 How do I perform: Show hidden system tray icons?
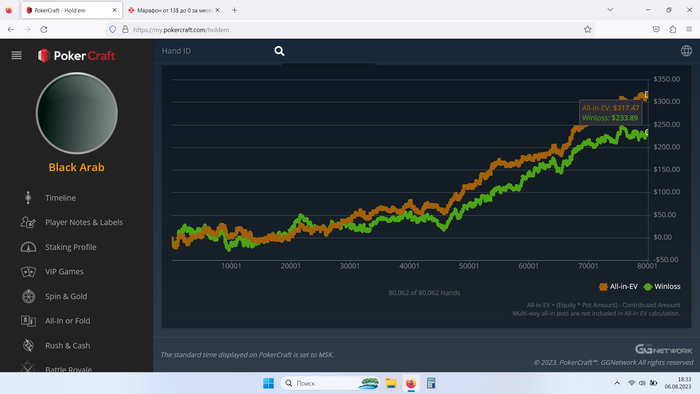pyautogui.click(x=617, y=383)
